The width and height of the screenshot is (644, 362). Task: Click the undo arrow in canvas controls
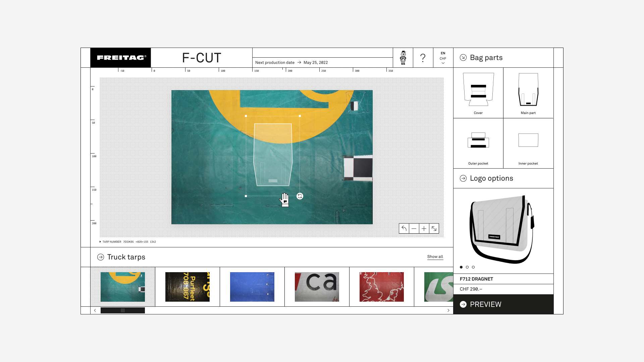pyautogui.click(x=404, y=229)
